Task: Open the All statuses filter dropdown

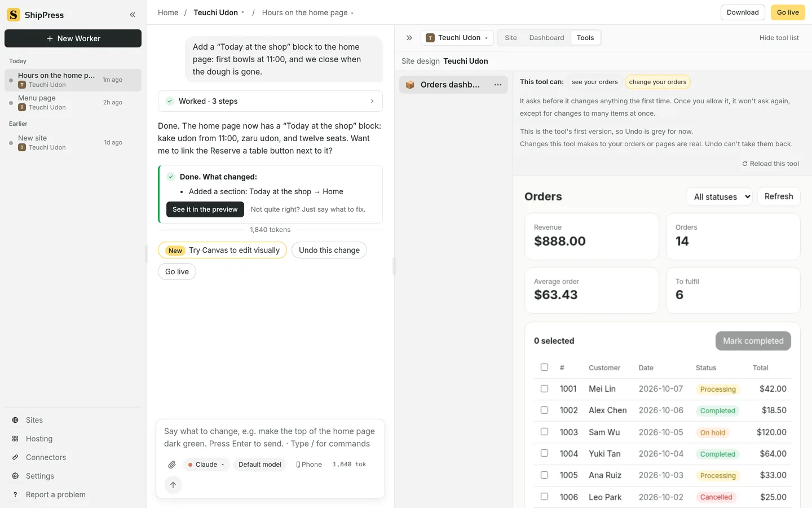Action: click(x=719, y=196)
